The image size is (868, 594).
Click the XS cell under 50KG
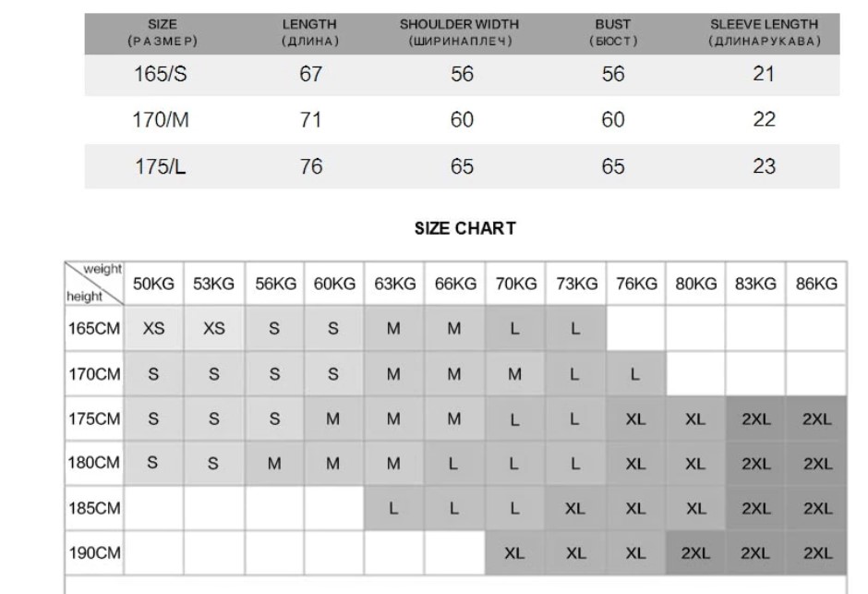tap(153, 328)
